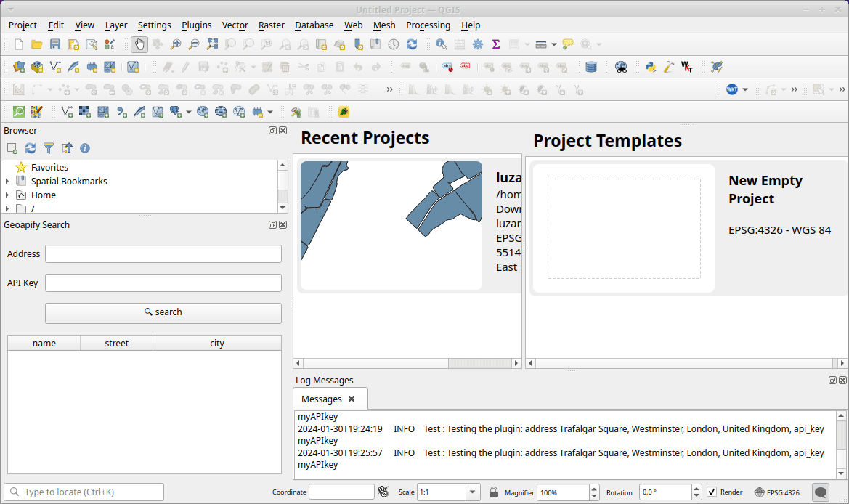
Task: Open the Plugins menu
Action: (197, 25)
